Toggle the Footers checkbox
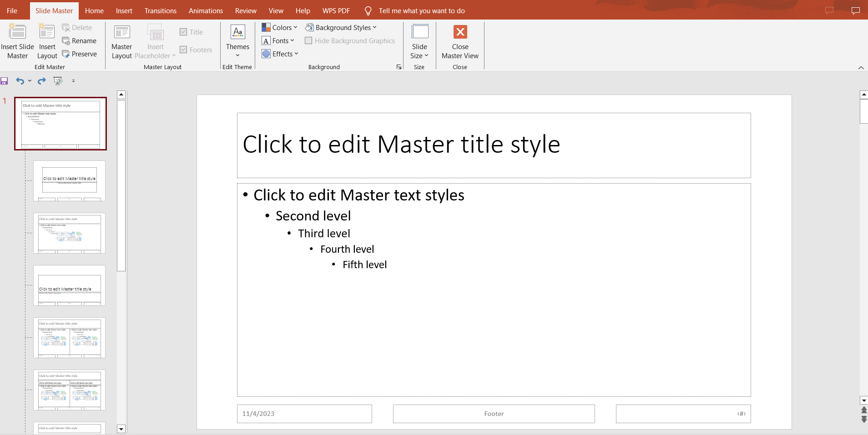868x435 pixels. tap(184, 50)
